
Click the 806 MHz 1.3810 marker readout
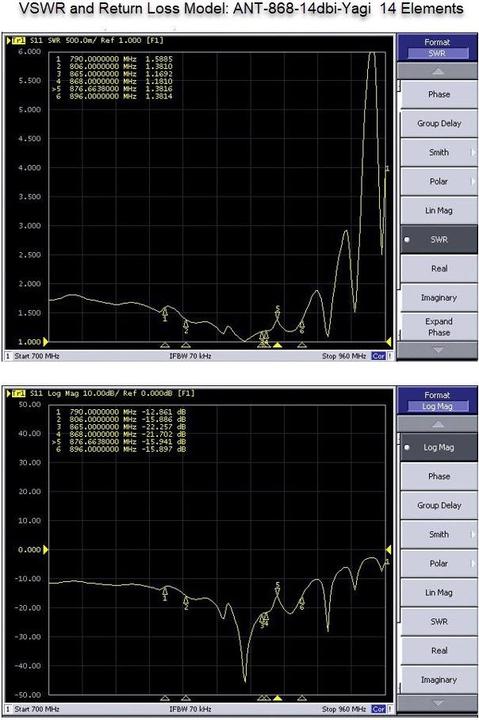(x=114, y=66)
